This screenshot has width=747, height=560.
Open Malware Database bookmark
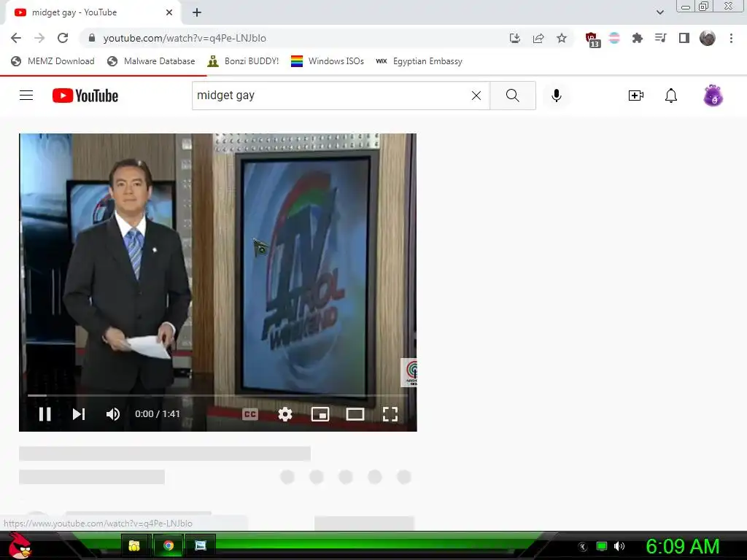(151, 61)
